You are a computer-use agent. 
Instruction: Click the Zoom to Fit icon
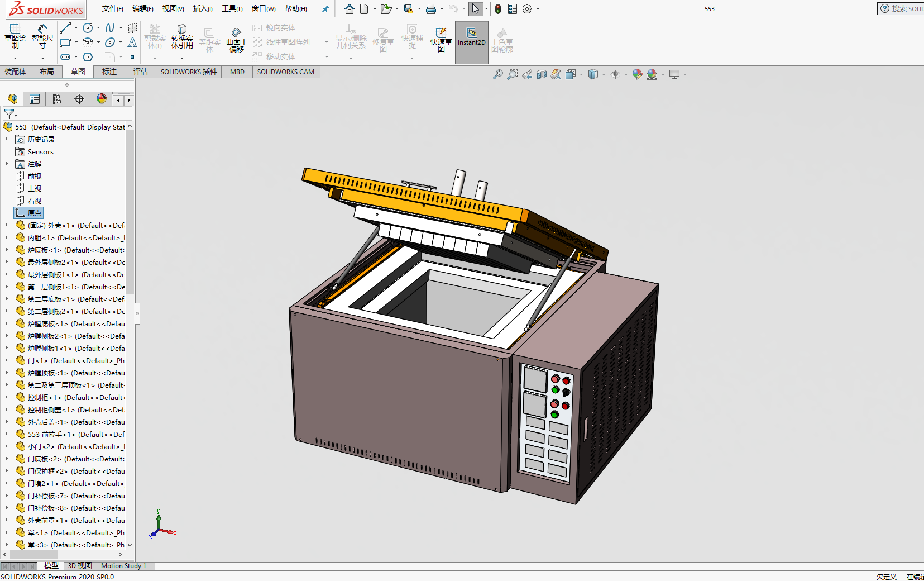click(497, 74)
